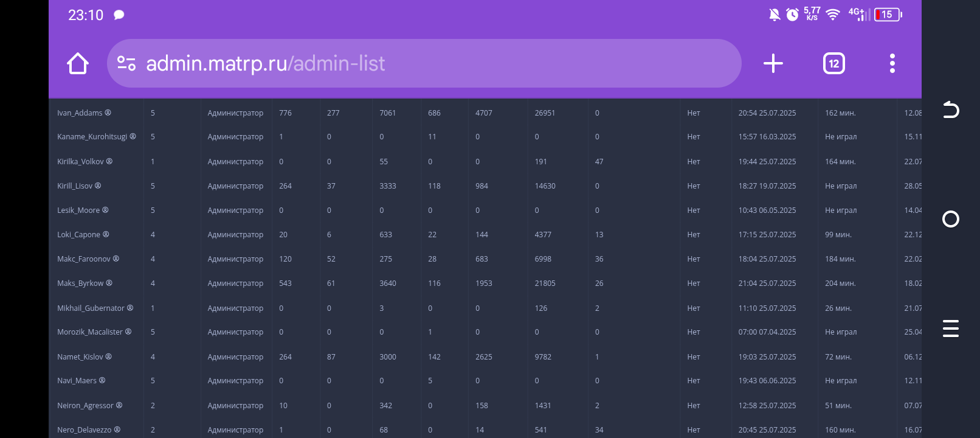Click the registered badge next to Ivan_Addams
Image resolution: width=980 pixels, height=438 pixels.
(x=108, y=113)
